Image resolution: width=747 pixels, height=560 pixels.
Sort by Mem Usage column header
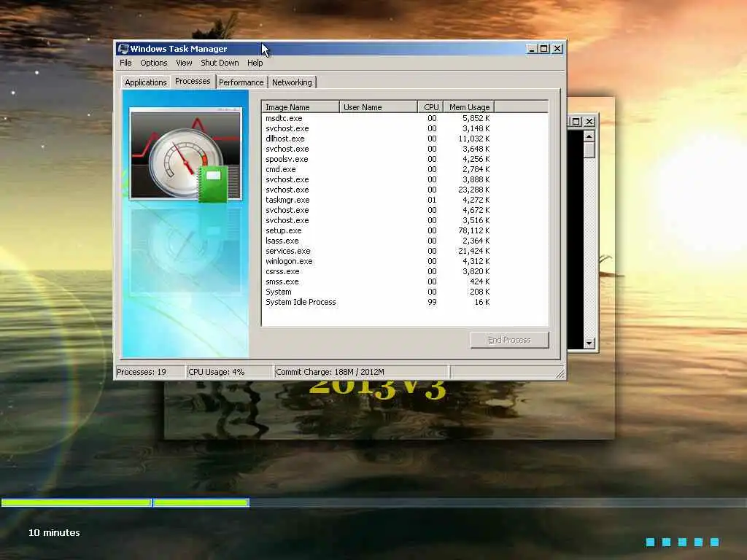[x=469, y=107]
